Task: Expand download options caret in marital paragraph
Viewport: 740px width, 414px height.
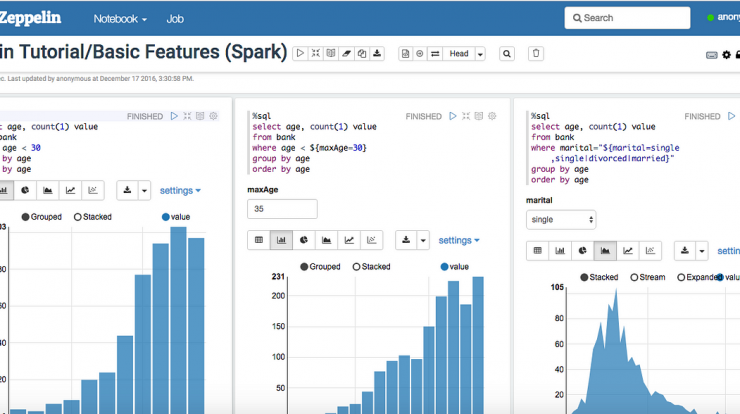Action: coord(702,251)
